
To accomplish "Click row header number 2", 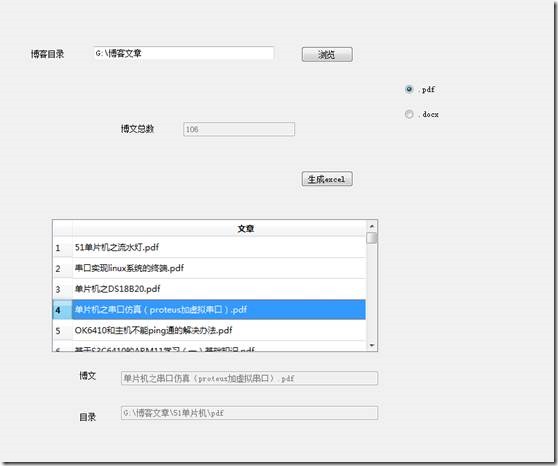I will 63,268.
